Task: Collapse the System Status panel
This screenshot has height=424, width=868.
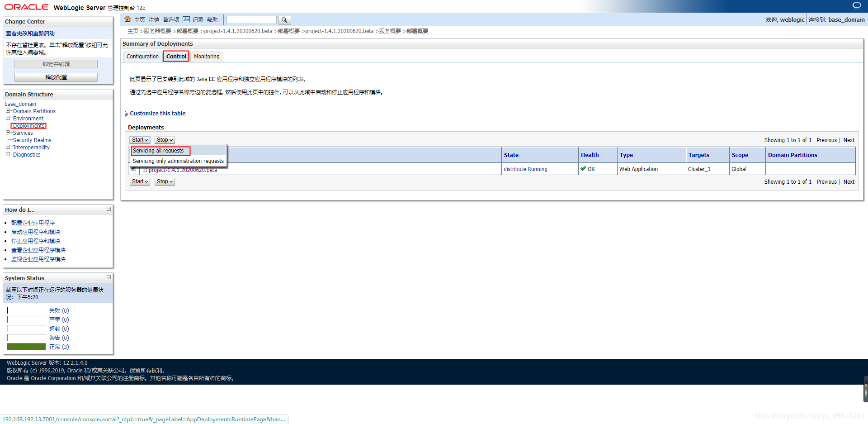Action: 108,277
